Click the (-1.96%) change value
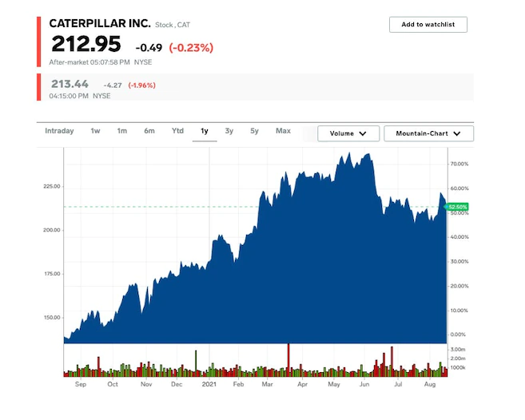525x420 pixels. pos(142,85)
